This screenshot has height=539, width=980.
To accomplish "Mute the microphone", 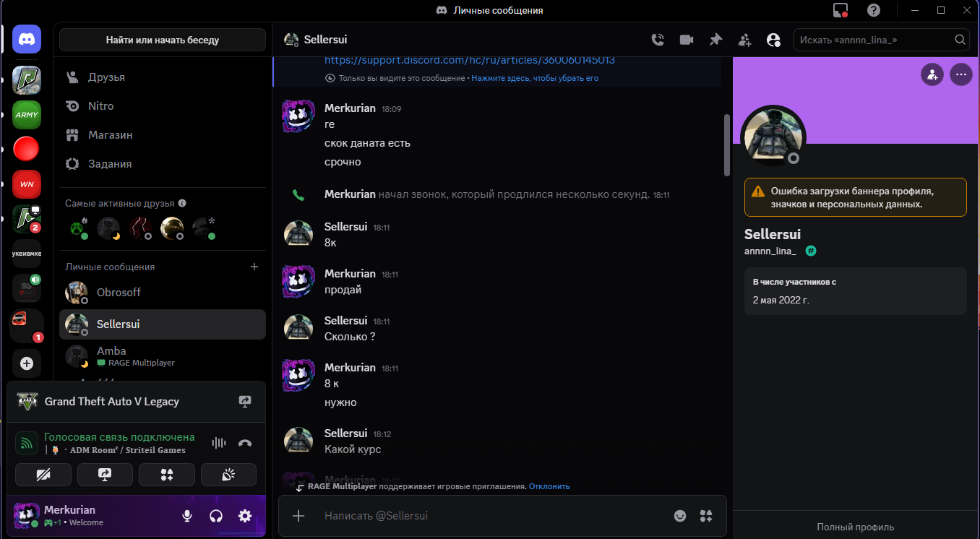I will coord(187,516).
